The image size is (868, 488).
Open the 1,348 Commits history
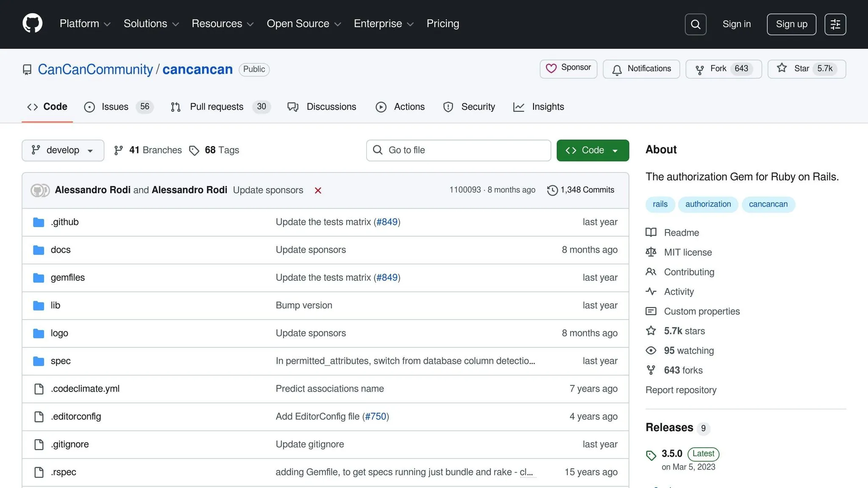pyautogui.click(x=581, y=190)
